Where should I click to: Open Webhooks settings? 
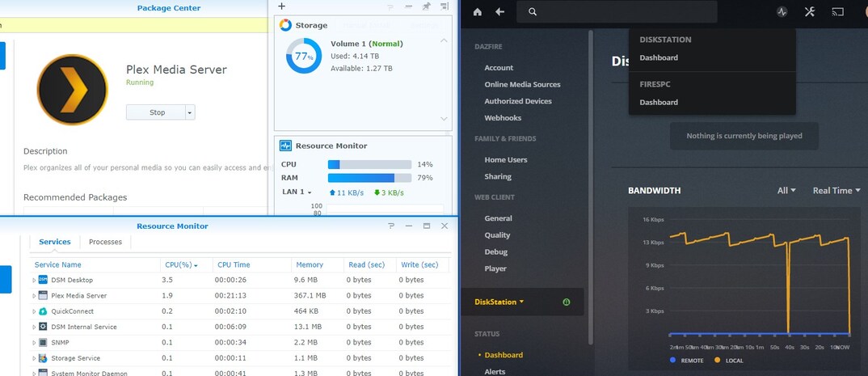pyautogui.click(x=503, y=117)
